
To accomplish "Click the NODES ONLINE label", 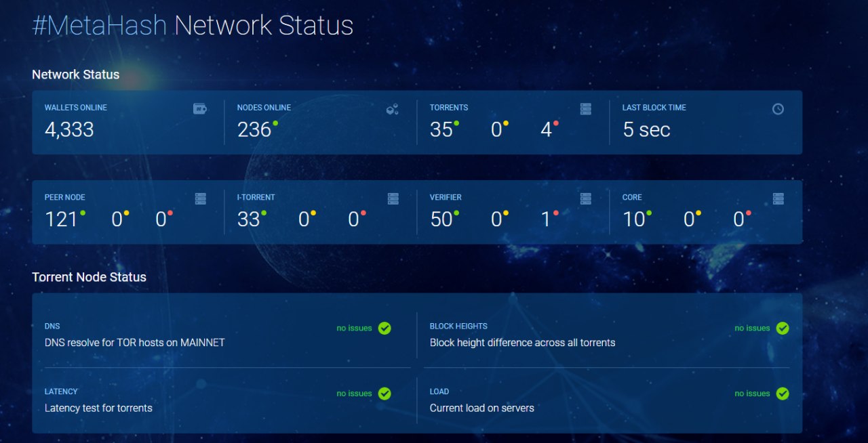I will coord(264,108).
